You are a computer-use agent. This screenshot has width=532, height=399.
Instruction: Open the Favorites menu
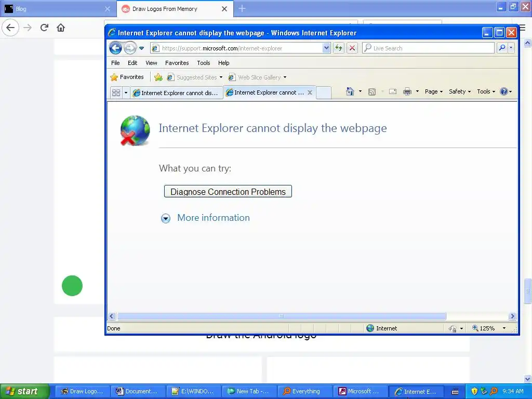click(x=177, y=63)
